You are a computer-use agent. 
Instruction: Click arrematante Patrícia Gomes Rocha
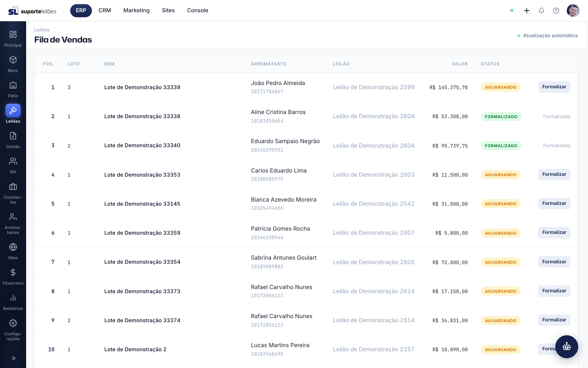coord(280,229)
